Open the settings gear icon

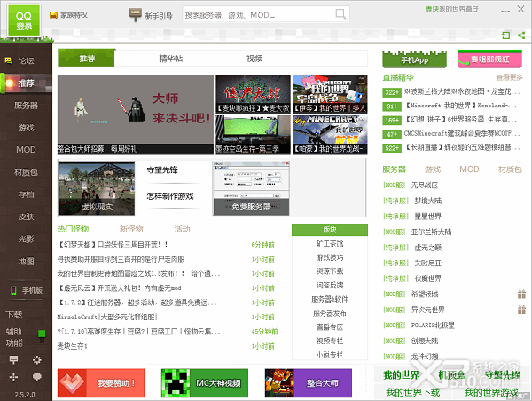[x=36, y=359]
